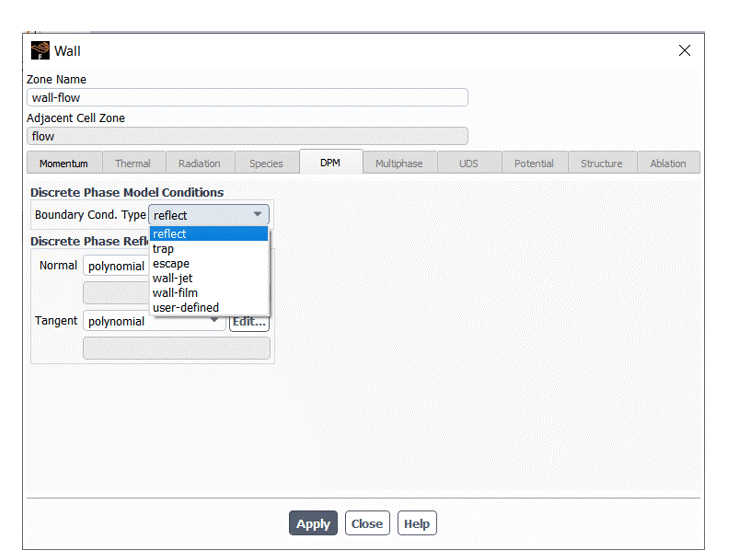Open the Potential tab
The width and height of the screenshot is (737, 556).
click(x=534, y=163)
